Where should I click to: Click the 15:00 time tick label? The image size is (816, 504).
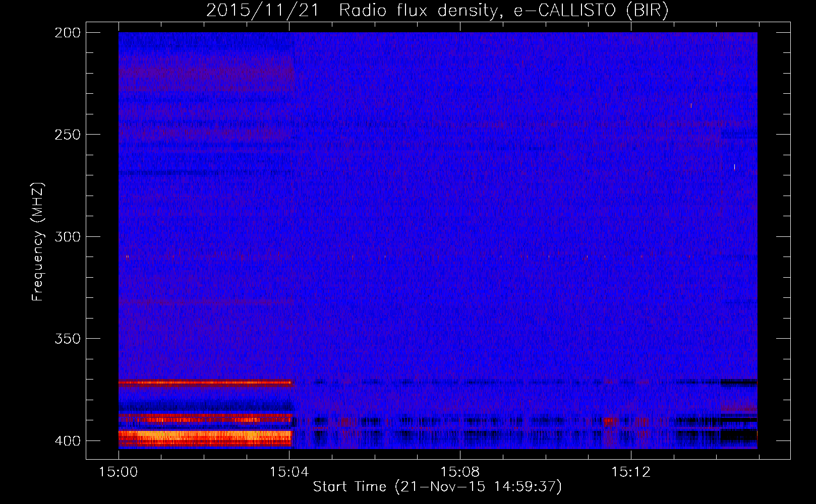coord(119,472)
